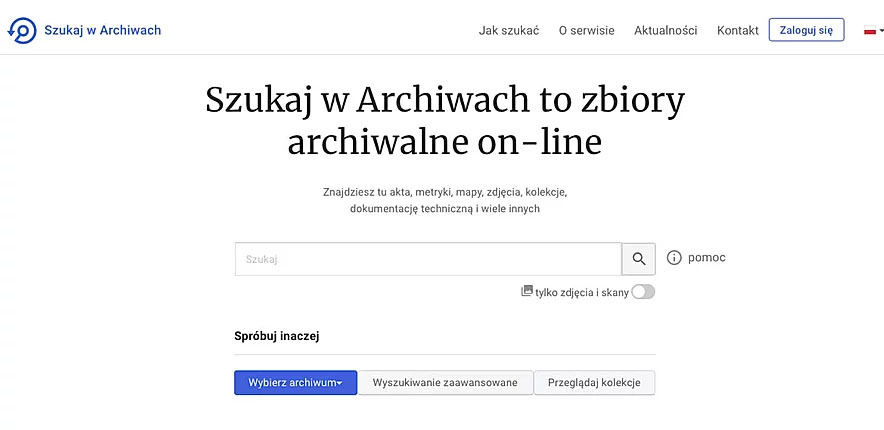Click the Szukaj w Archiwach logo icon
Screen dimensions: 884x430
[x=21, y=30]
